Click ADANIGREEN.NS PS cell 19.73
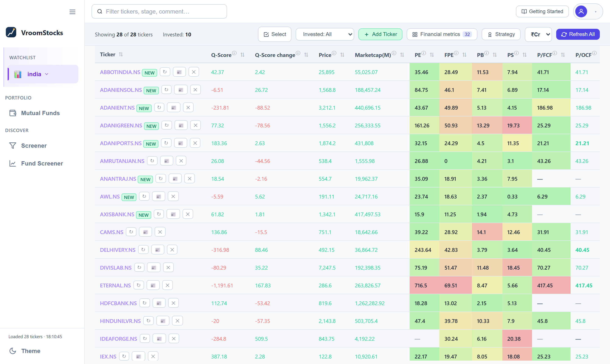Screen dimensions: 610x364 point(517,125)
